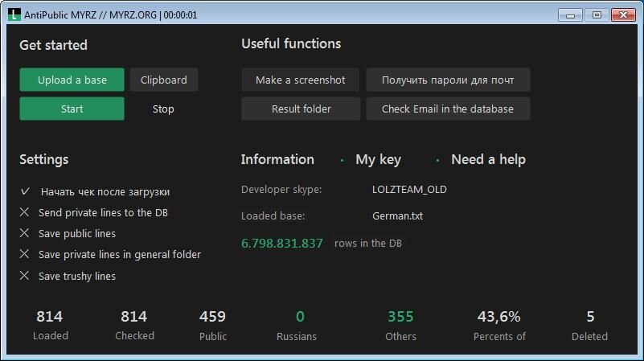The image size is (644, 361).
Task: Toggle the 'Начать чек после загрузки' checkmark
Action: click(x=25, y=191)
